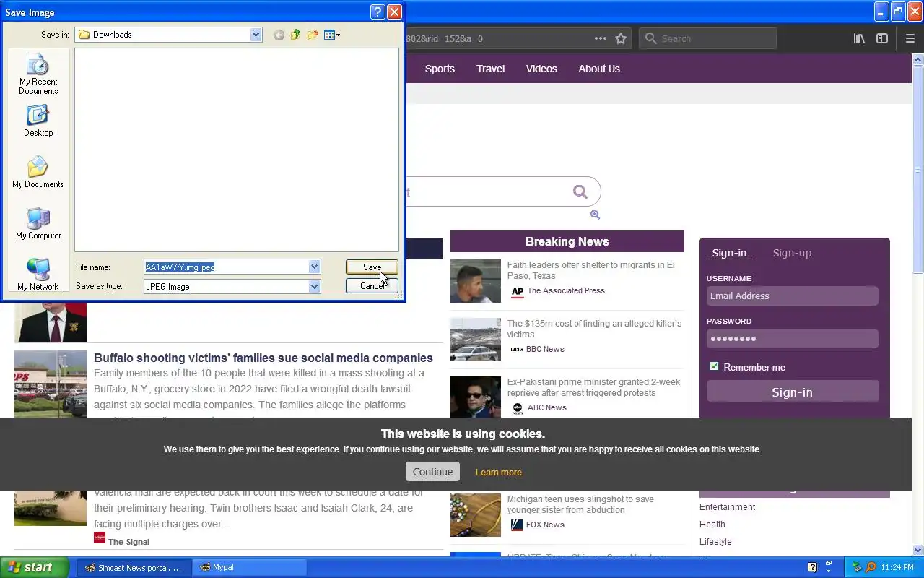The width and height of the screenshot is (924, 578).
Task: Open My Documents in the places bar
Action: point(38,172)
